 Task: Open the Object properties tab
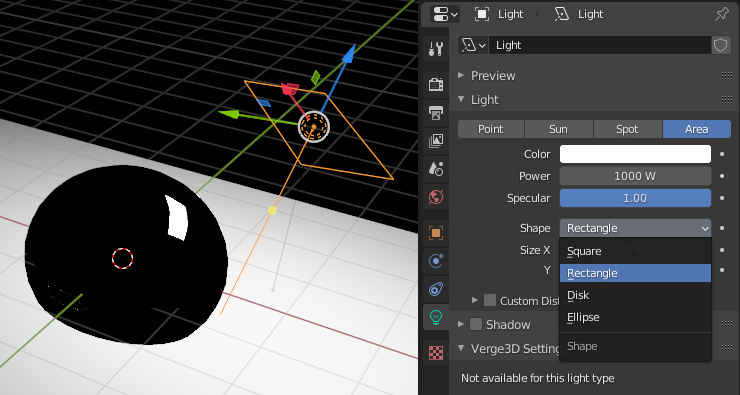[436, 232]
